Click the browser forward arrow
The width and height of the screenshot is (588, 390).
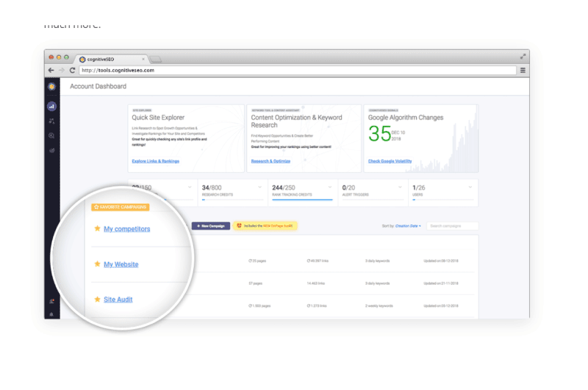pyautogui.click(x=62, y=70)
